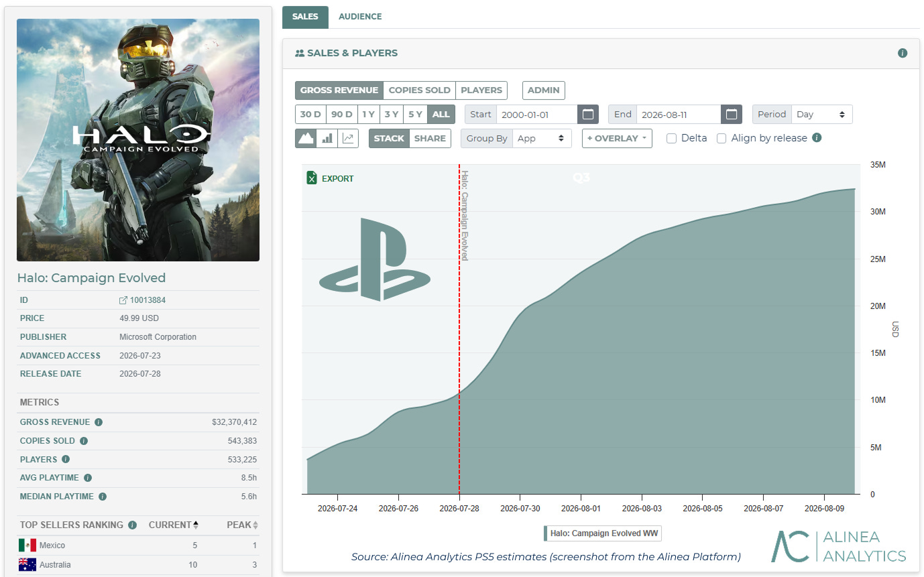Choose the 90 D time range
This screenshot has height=577, width=924.
(341, 115)
